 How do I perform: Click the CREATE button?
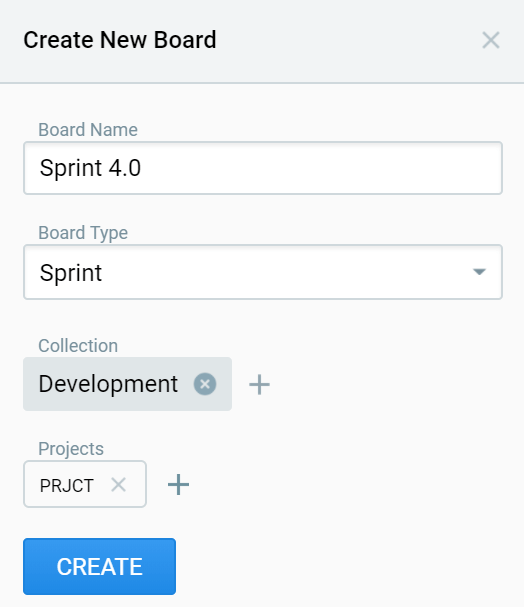point(99,566)
